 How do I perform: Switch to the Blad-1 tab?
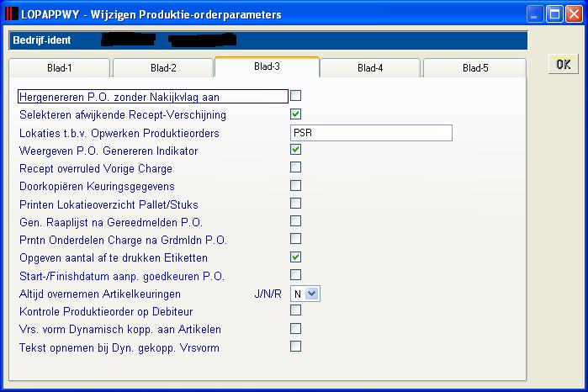point(59,68)
